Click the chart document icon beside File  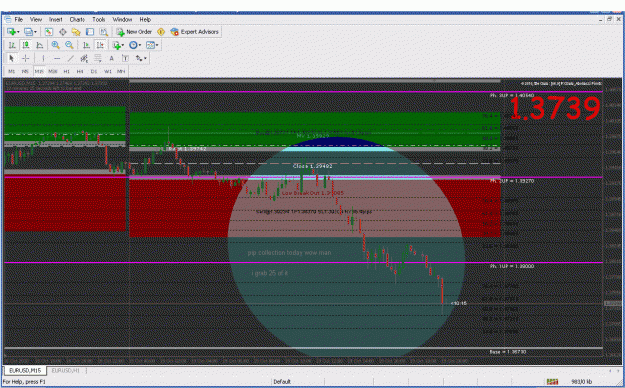7,19
